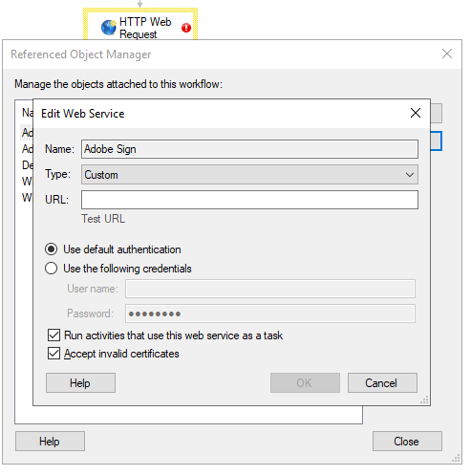The width and height of the screenshot is (471, 476).
Task: Click Help in Edit Web Service dialog
Action: tap(80, 383)
